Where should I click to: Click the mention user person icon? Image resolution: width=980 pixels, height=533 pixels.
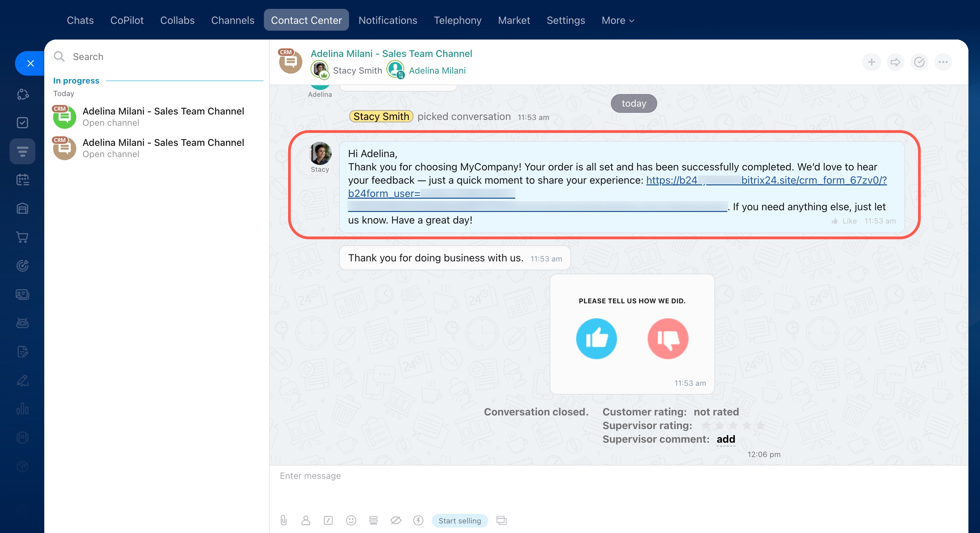(306, 520)
